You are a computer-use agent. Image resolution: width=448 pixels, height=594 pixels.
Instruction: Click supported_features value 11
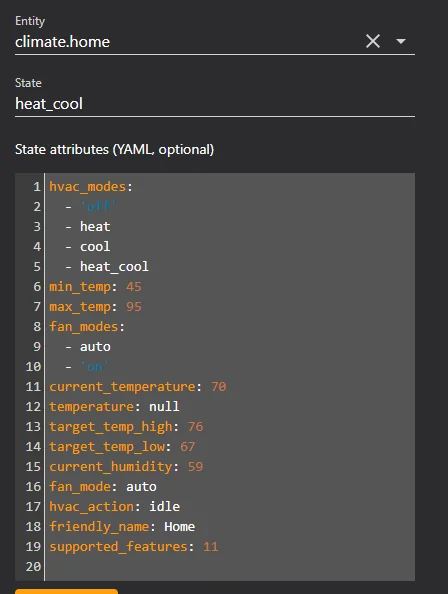[211, 547]
